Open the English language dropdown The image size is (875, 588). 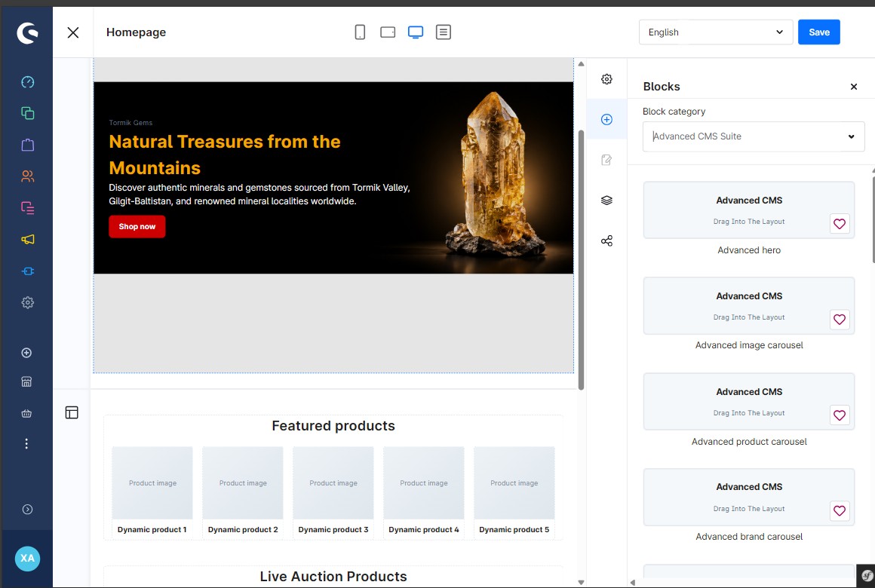click(x=715, y=32)
